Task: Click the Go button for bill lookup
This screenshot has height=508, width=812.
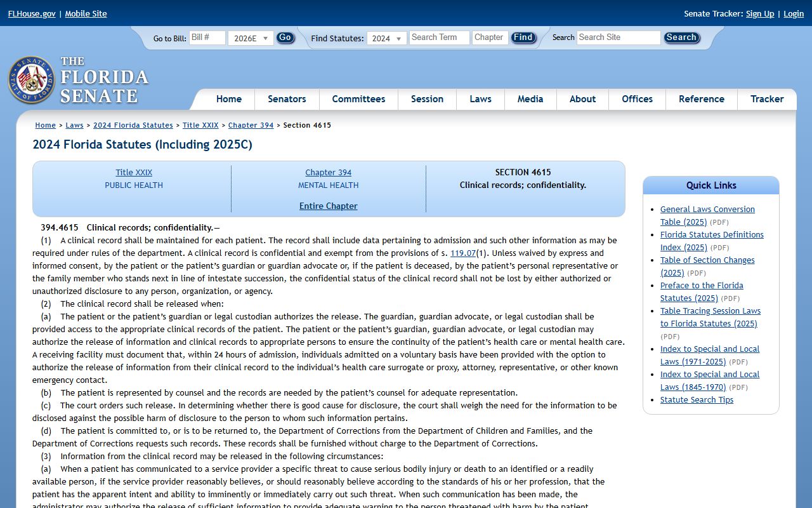Action: (285, 37)
